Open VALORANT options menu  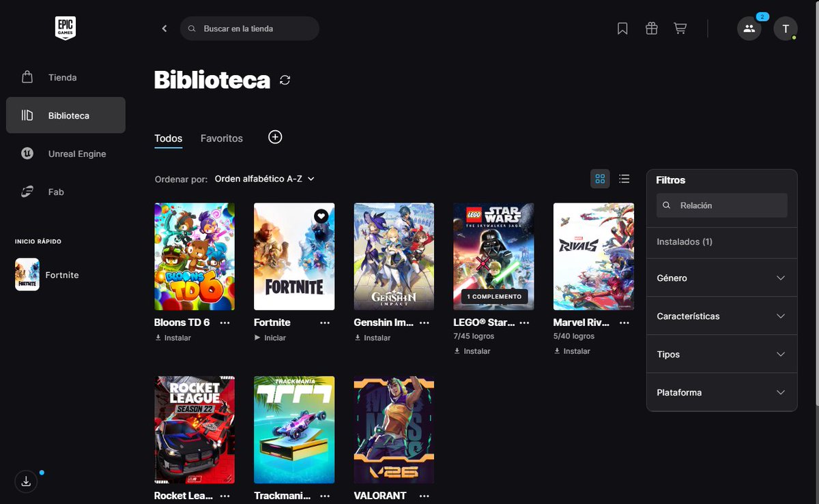(425, 496)
